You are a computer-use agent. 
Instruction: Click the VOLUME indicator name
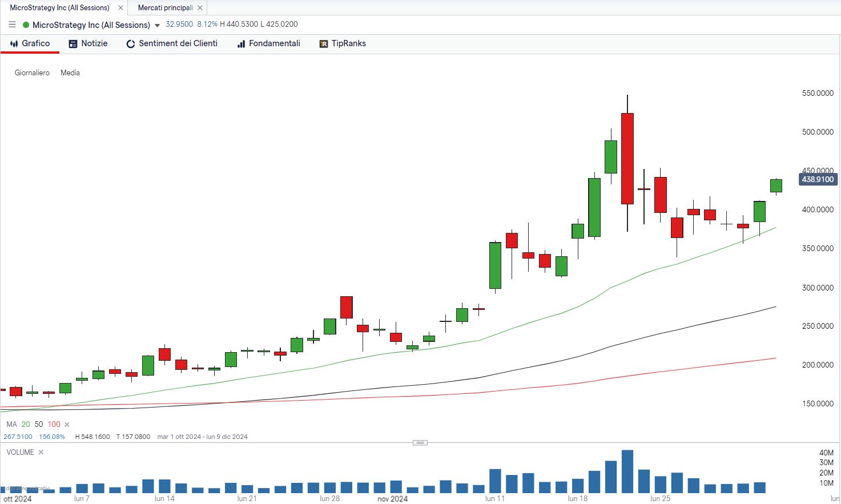click(20, 452)
